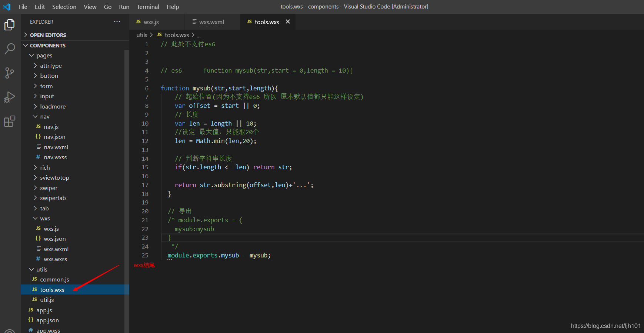Open the Explorer view in activity bar
Image resolution: width=644 pixels, height=333 pixels.
click(x=10, y=25)
